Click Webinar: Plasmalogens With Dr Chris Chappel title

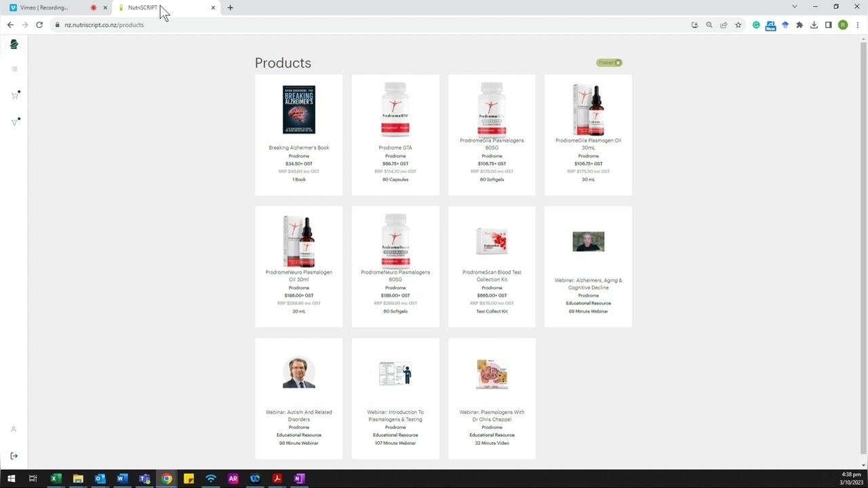(492, 415)
